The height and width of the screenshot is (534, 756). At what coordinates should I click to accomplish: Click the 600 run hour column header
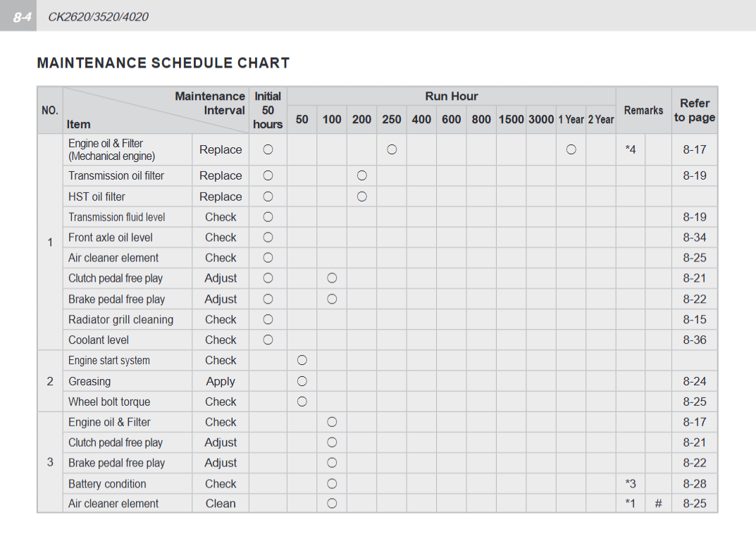(x=452, y=120)
